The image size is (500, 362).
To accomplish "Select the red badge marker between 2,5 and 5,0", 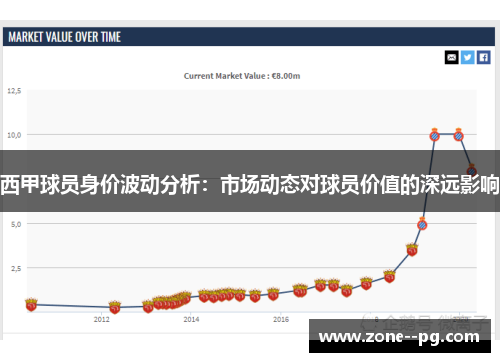I will point(412,250).
